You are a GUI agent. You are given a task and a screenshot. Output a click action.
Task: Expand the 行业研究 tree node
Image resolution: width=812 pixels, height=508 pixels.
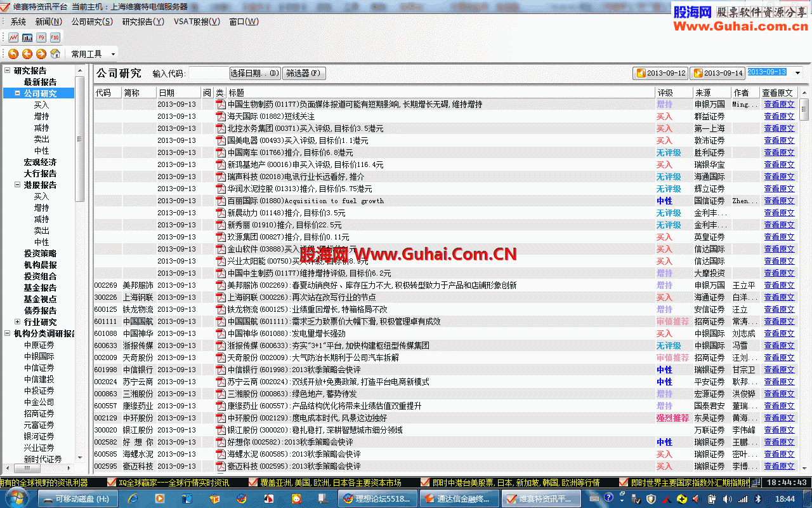17,322
